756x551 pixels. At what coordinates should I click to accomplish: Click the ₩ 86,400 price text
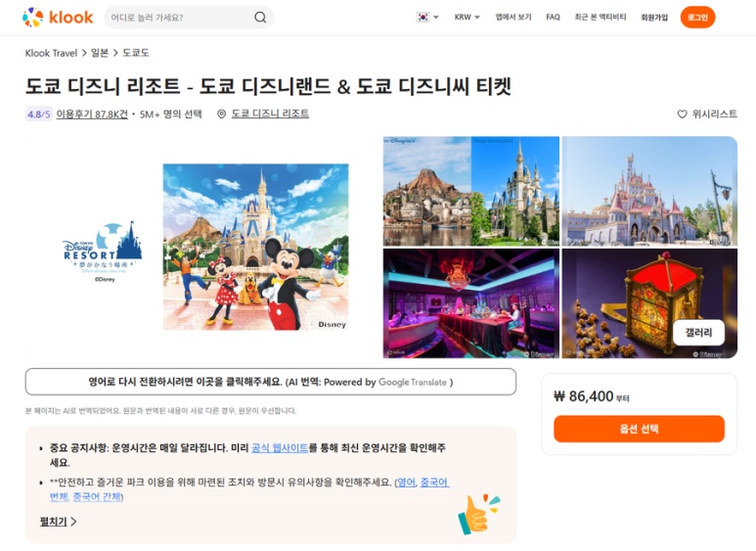tap(584, 396)
